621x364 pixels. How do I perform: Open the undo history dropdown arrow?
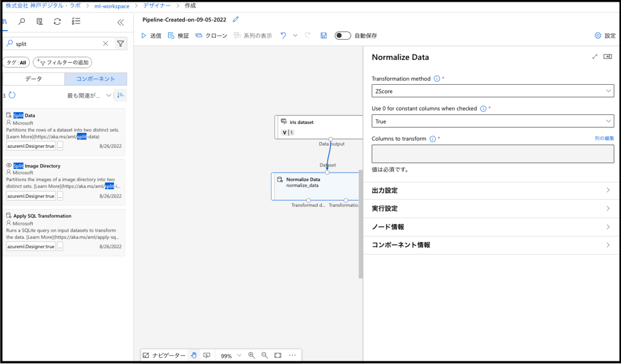point(295,36)
